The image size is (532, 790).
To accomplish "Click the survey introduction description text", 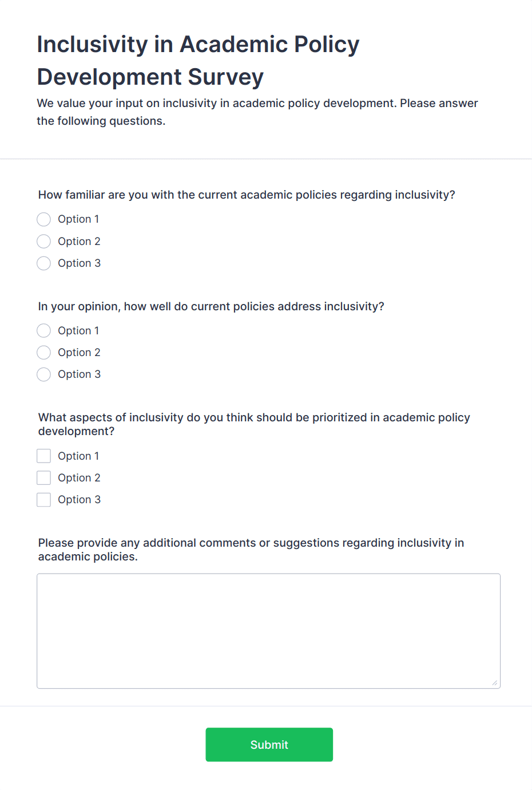I will 257,112.
